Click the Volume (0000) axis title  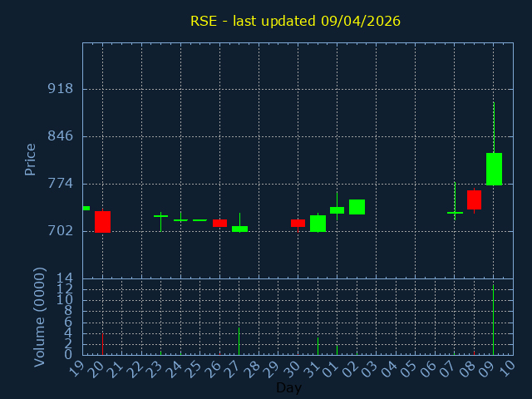(39, 317)
